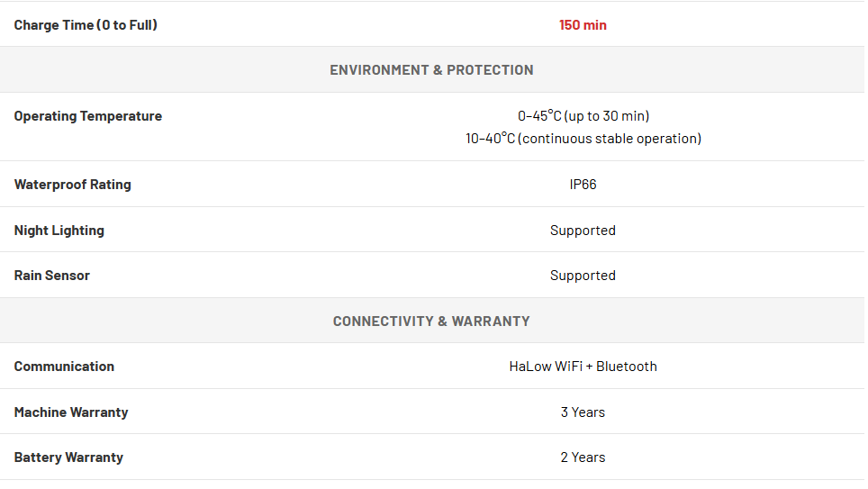The height and width of the screenshot is (489, 868).
Task: Select the Machine Warranty label
Action: coord(71,412)
